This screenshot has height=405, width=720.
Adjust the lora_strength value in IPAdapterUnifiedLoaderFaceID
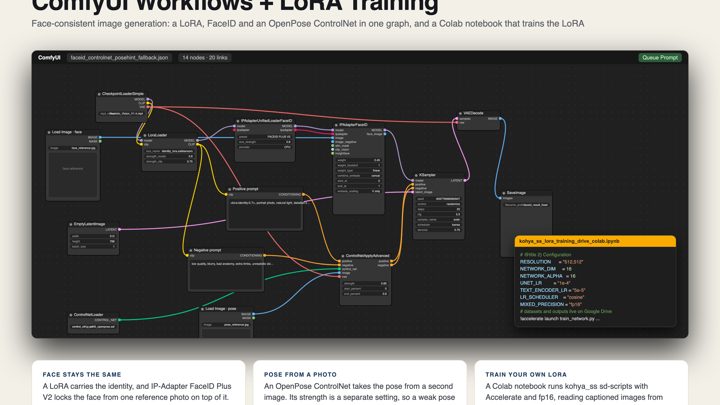point(264,142)
